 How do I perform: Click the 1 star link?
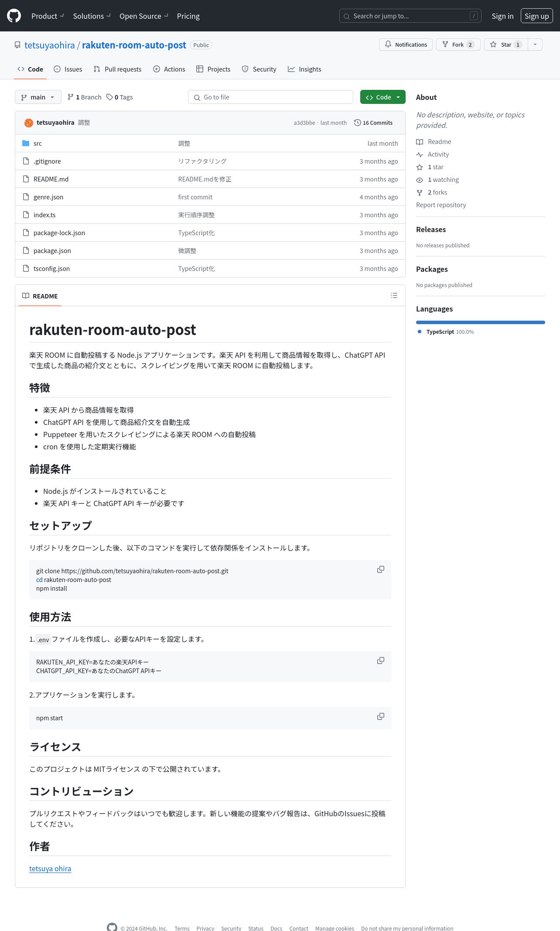(435, 167)
